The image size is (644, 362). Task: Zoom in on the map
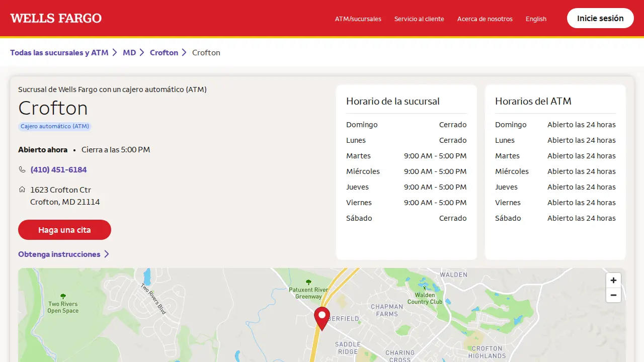(x=613, y=280)
